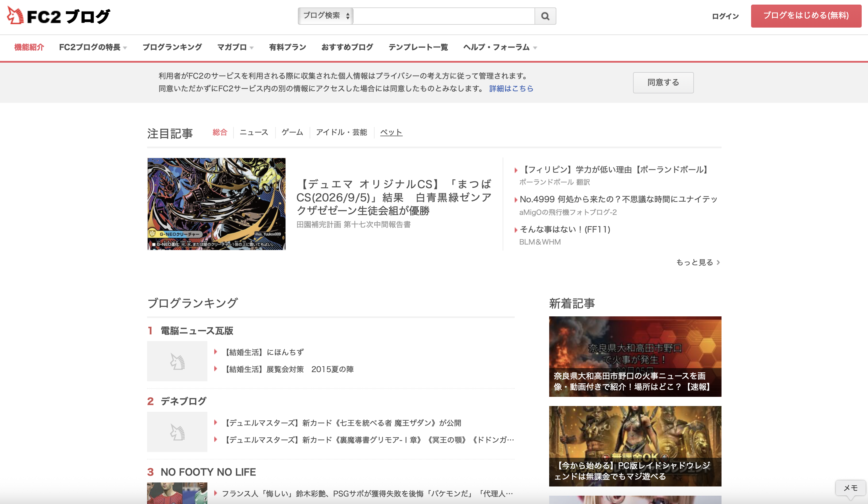This screenshot has height=504, width=868.
Task: Open rank 2 blog デネブログ
Action: tap(183, 401)
